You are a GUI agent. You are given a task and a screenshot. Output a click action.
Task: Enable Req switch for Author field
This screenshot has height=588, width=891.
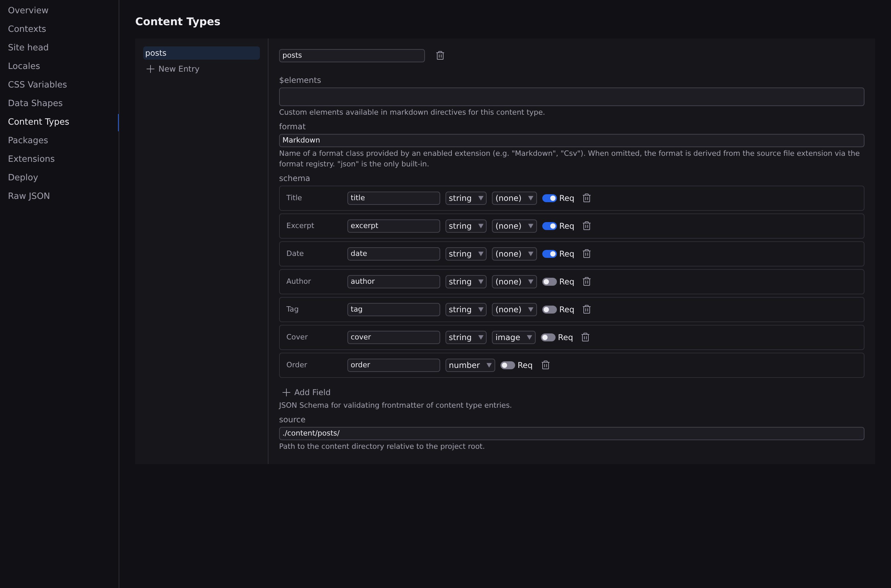pos(549,282)
